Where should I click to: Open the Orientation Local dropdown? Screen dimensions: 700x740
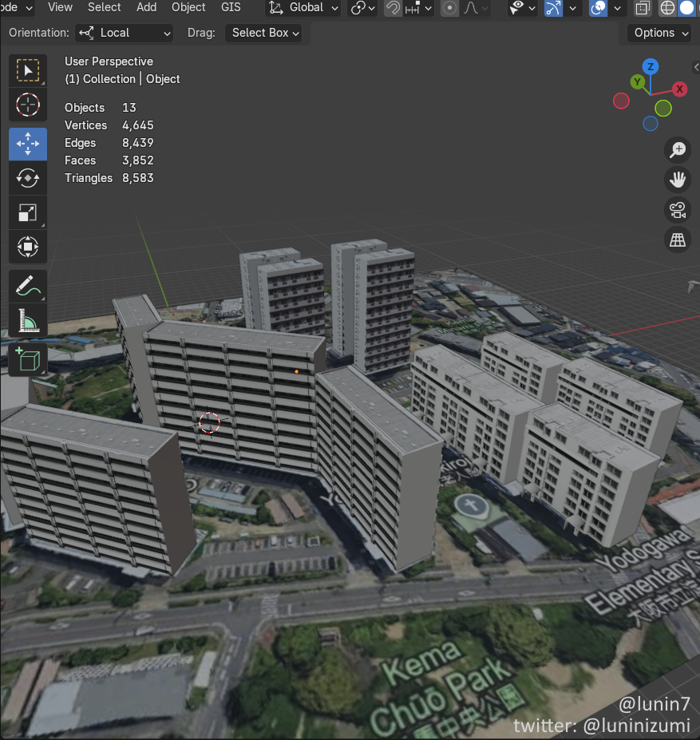125,33
